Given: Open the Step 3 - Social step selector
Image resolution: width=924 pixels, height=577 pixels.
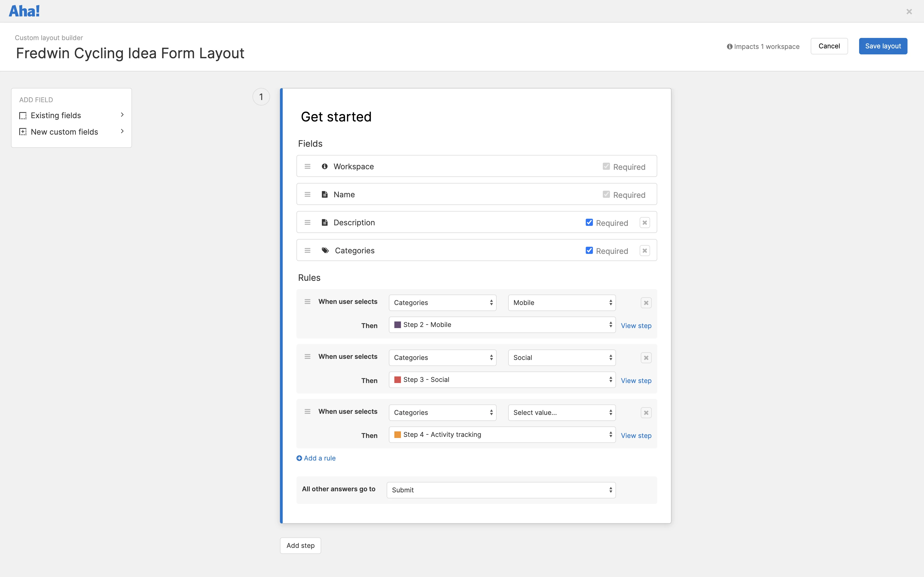Looking at the screenshot, I should click(502, 380).
